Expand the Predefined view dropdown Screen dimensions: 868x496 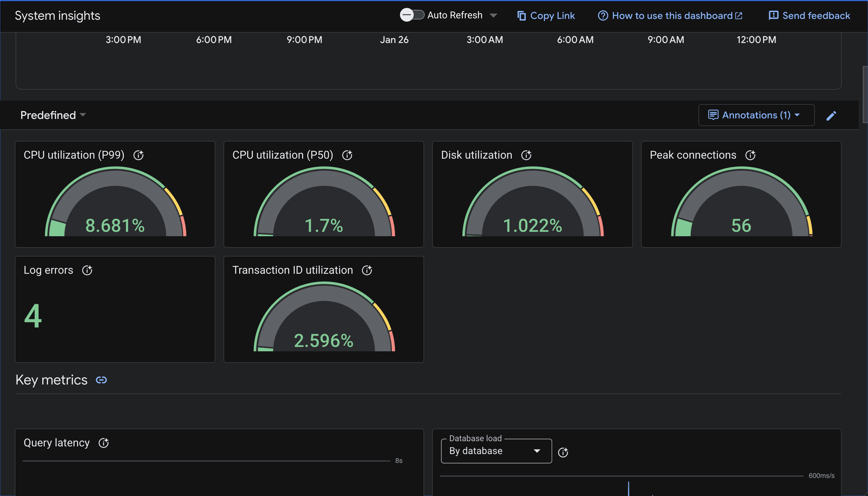53,115
